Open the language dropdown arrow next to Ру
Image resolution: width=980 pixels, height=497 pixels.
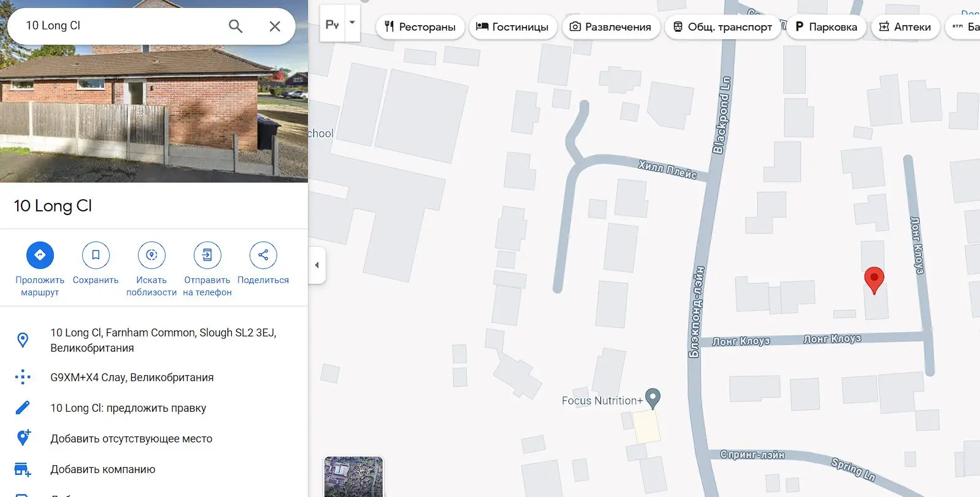352,23
